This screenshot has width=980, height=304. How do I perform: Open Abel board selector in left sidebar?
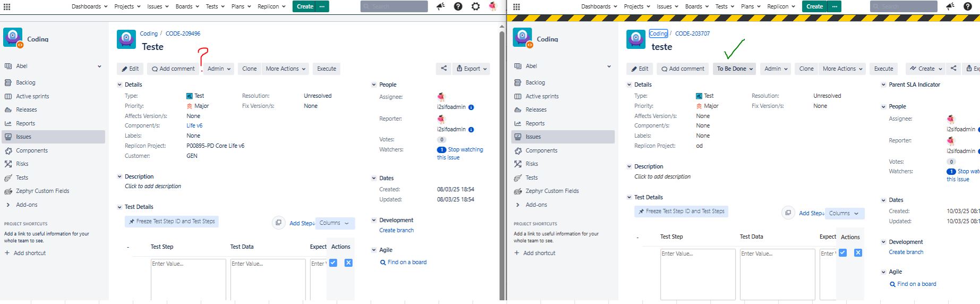point(53,66)
